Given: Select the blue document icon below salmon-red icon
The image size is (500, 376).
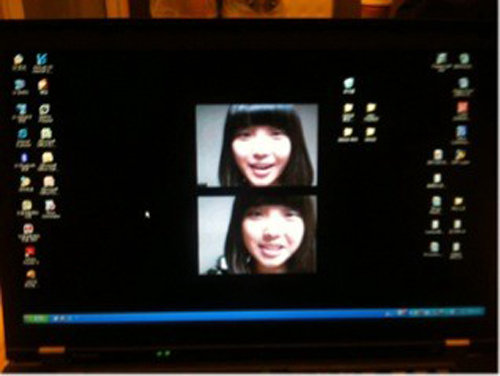Looking at the screenshot, I should (x=461, y=132).
